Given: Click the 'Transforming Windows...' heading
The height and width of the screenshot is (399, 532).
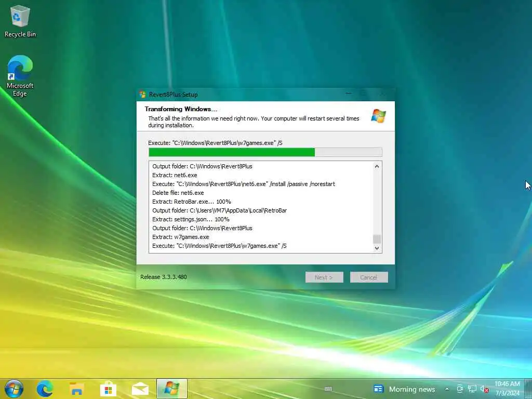Looking at the screenshot, I should [181, 109].
